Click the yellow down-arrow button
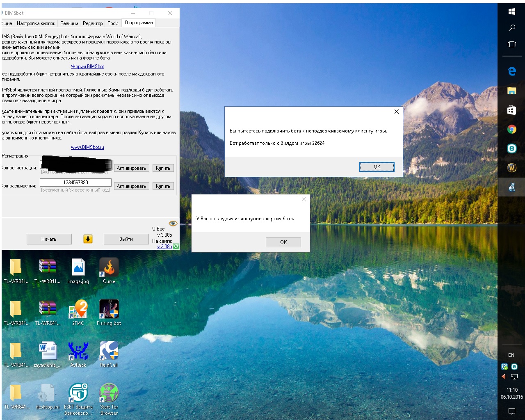Viewport: 525px width, 420px height. point(88,239)
